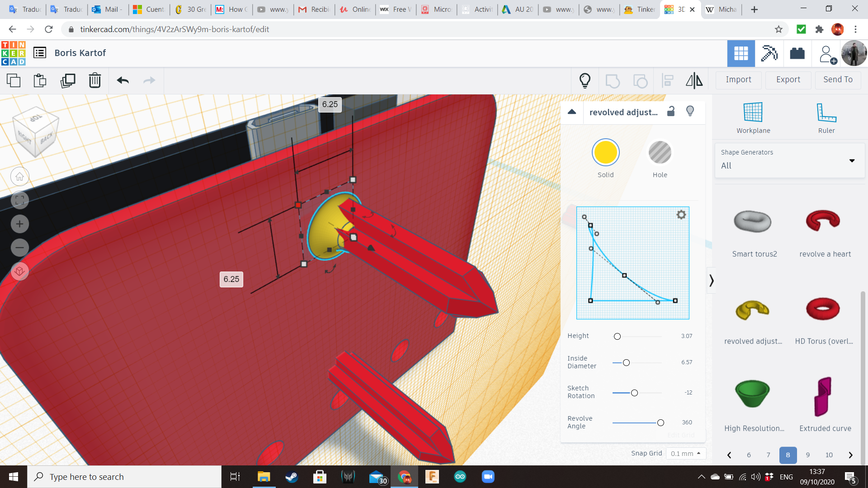Open the Align tool

[x=668, y=80]
